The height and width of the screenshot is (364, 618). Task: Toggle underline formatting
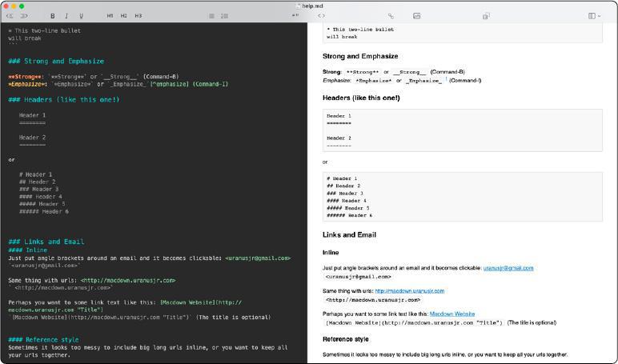tap(81, 16)
